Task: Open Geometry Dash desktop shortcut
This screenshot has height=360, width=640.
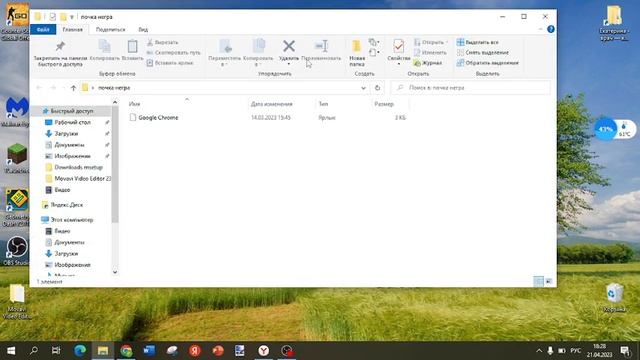Action: (x=16, y=207)
